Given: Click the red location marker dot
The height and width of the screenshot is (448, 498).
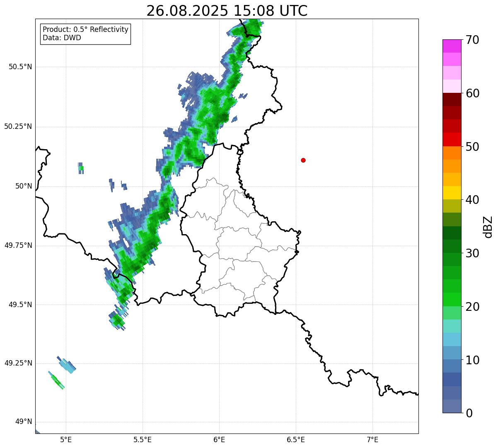Looking at the screenshot, I should [x=303, y=160].
